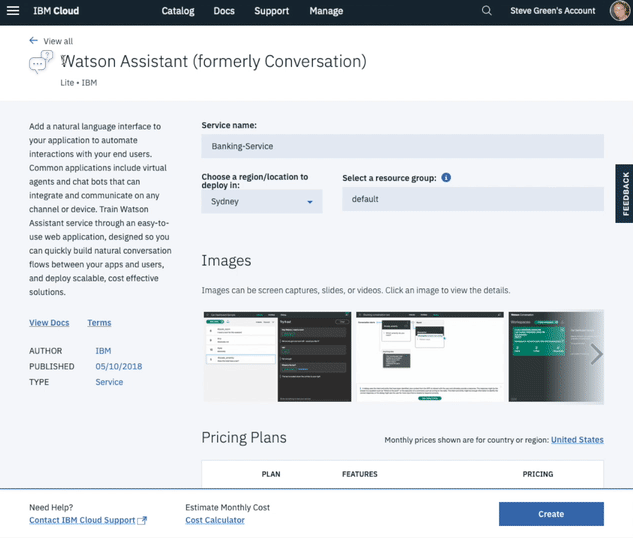Open the Docs menu
The height and width of the screenshot is (538, 633).
pyautogui.click(x=224, y=11)
